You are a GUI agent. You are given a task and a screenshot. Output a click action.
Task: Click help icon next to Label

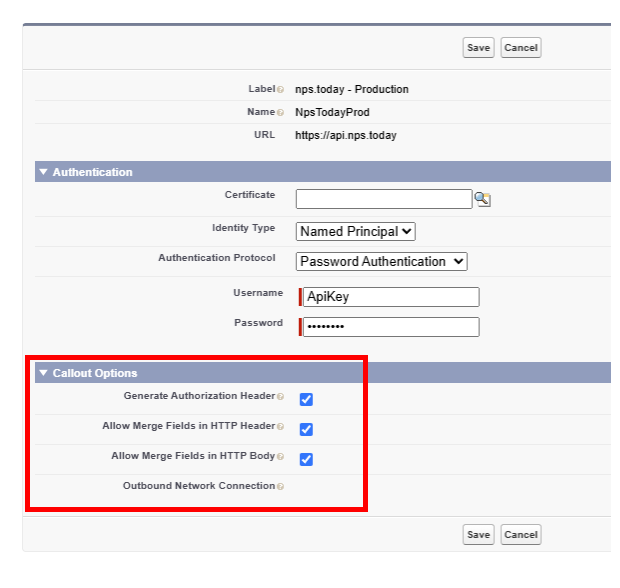pos(280,90)
